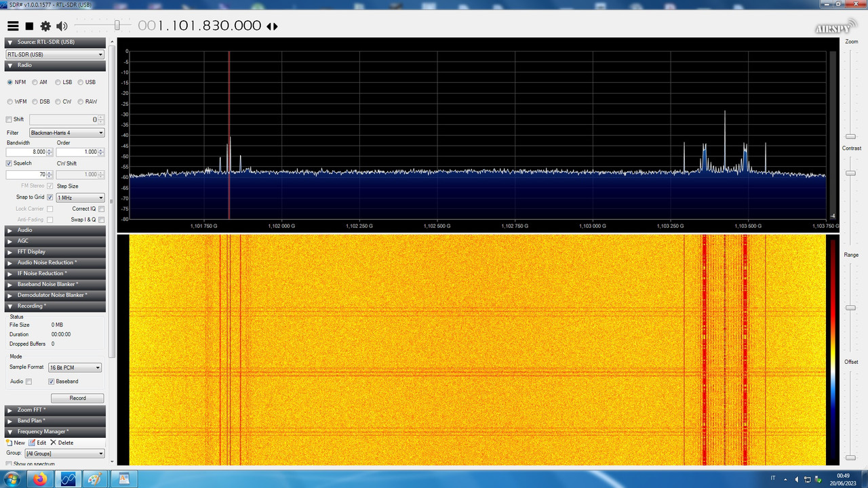
Task: Enable the Audio recording checkbox
Action: (28, 381)
